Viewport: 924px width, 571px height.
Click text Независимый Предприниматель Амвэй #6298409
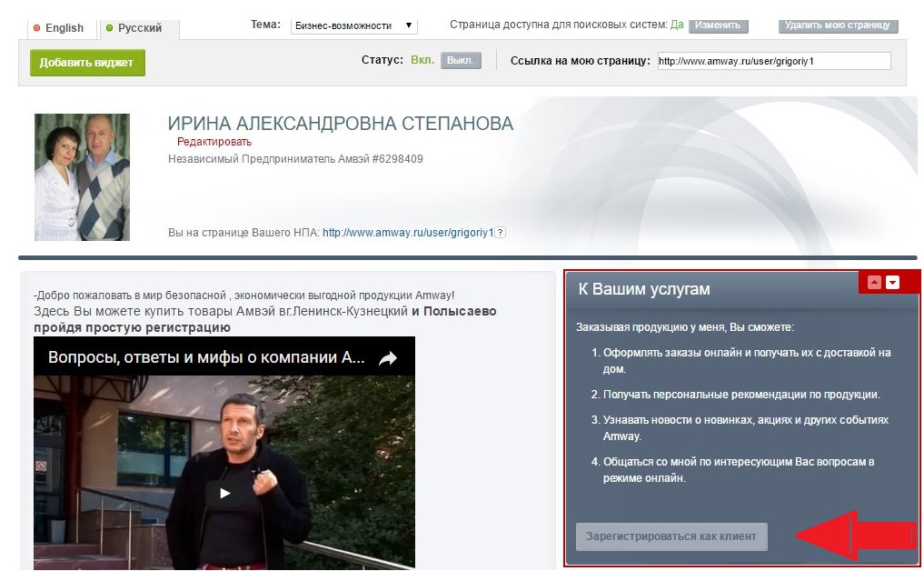tap(295, 159)
